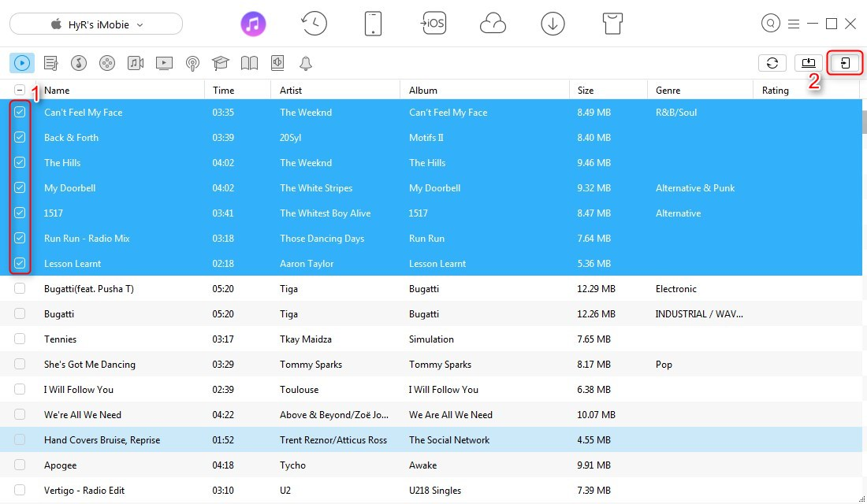Toggle the select-all checkbox in header

(x=20, y=90)
